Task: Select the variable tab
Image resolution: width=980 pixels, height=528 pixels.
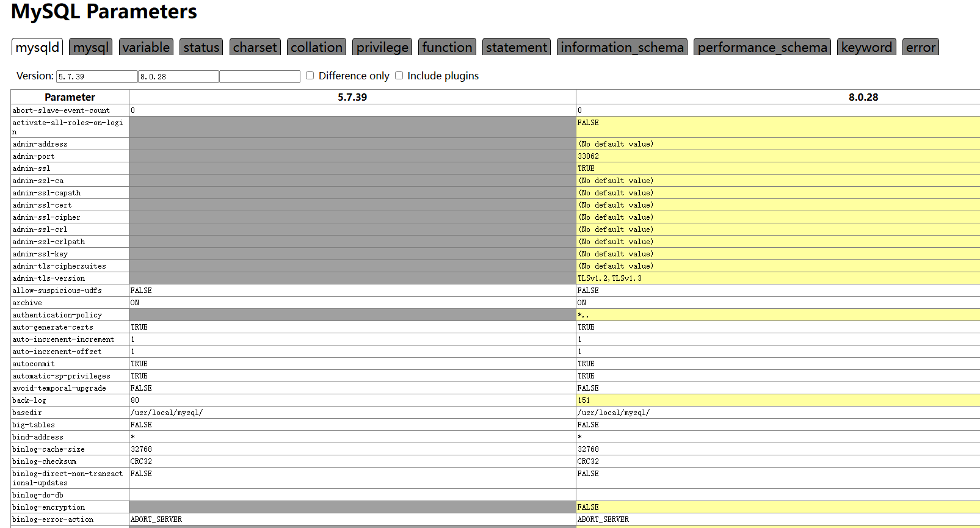Action: tap(146, 47)
